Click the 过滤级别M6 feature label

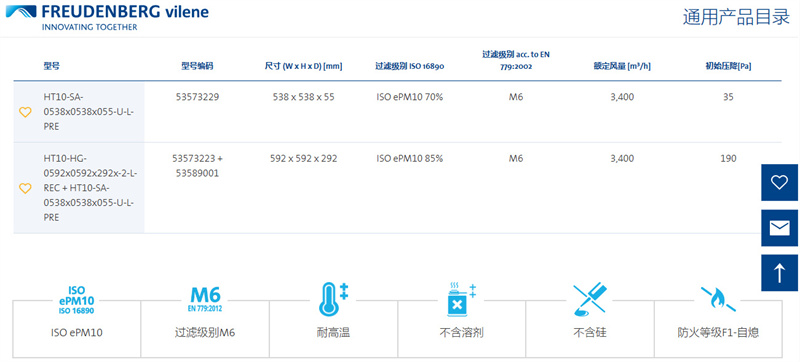[x=205, y=333]
